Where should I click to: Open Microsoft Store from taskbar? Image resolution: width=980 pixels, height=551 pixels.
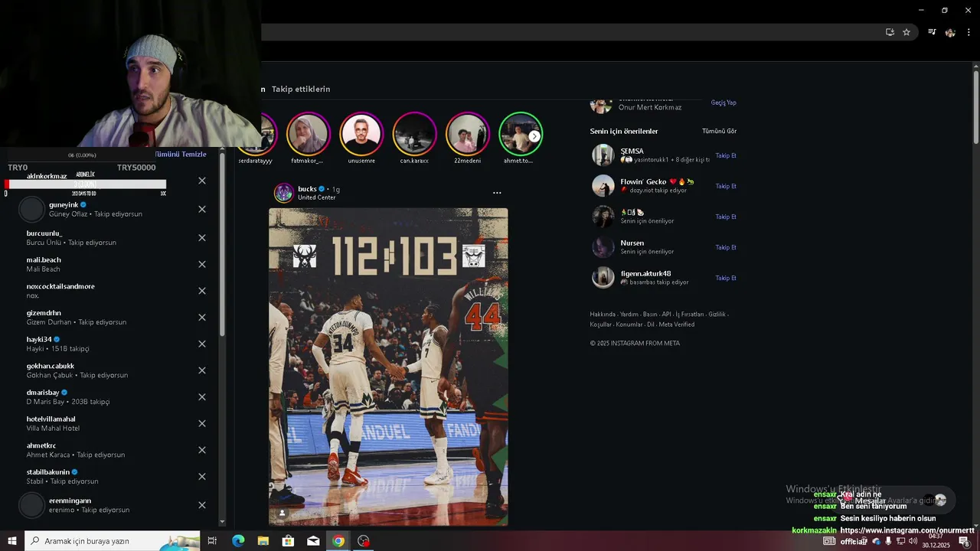(288, 541)
